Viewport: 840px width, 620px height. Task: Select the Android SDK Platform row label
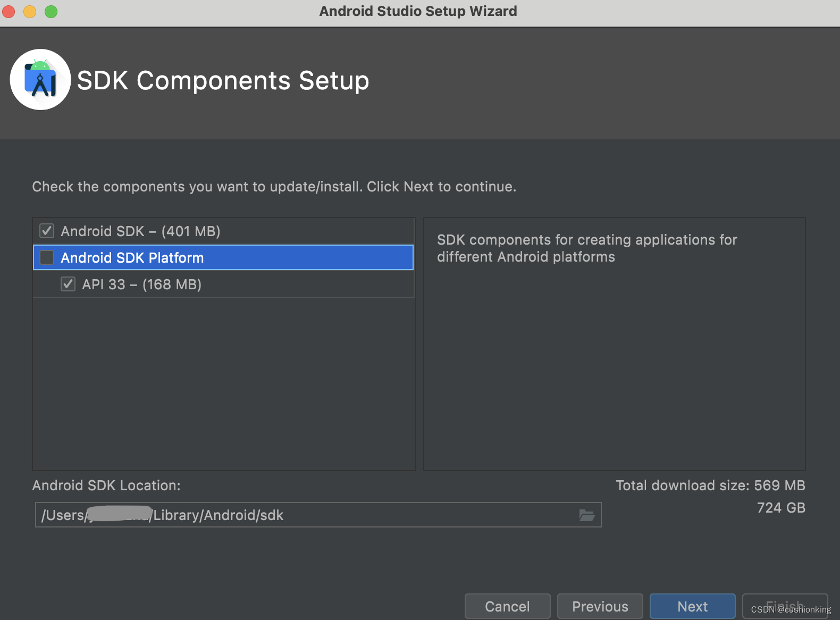[132, 258]
